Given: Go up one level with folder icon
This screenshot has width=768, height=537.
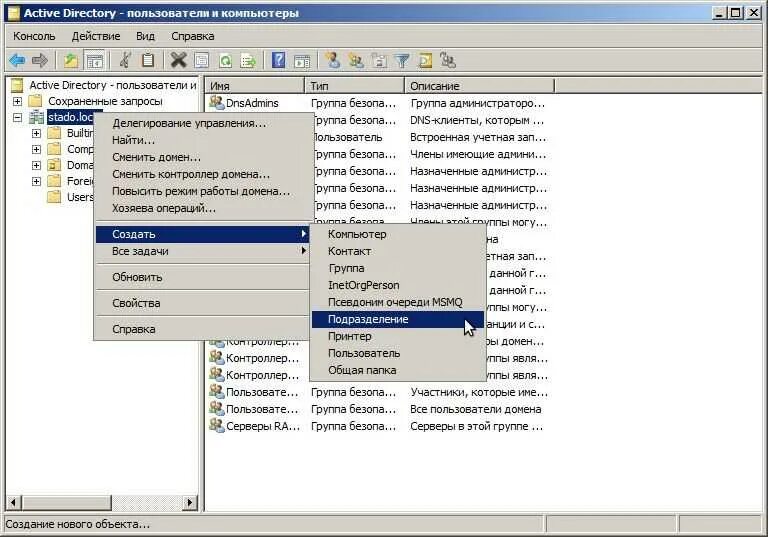Looking at the screenshot, I should [x=71, y=60].
